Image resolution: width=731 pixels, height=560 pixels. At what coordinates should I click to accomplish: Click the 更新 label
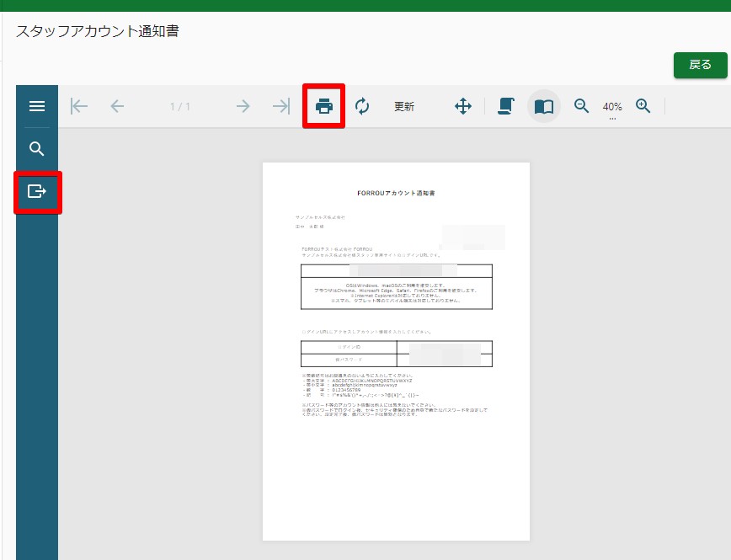pyautogui.click(x=404, y=107)
